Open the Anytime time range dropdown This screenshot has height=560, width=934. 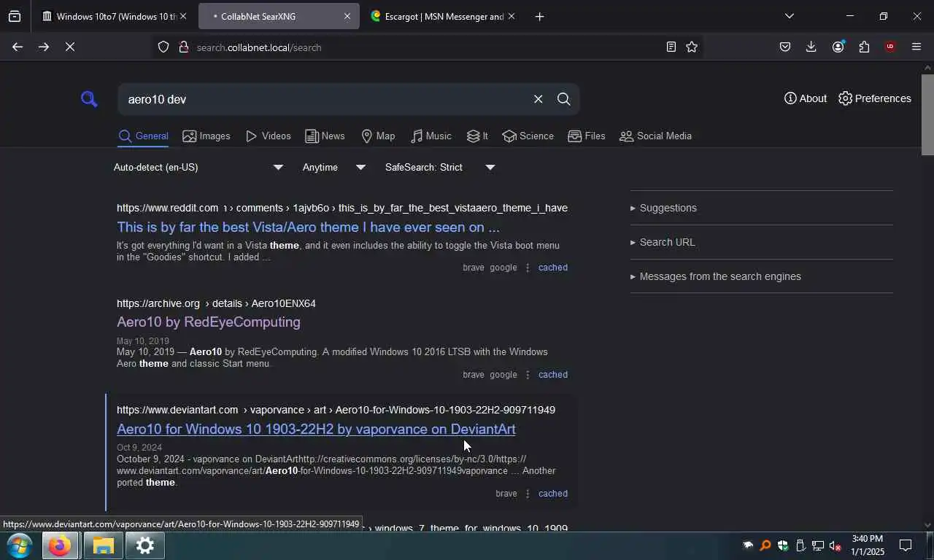click(334, 167)
